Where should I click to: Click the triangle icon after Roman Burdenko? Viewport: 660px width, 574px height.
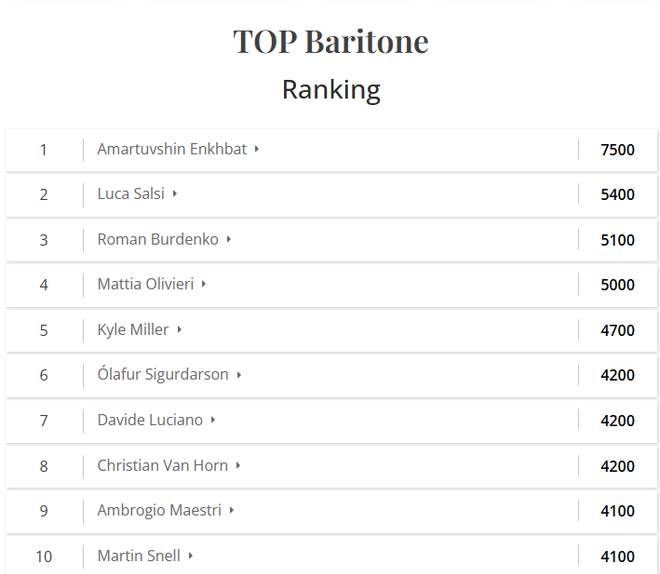click(x=229, y=239)
